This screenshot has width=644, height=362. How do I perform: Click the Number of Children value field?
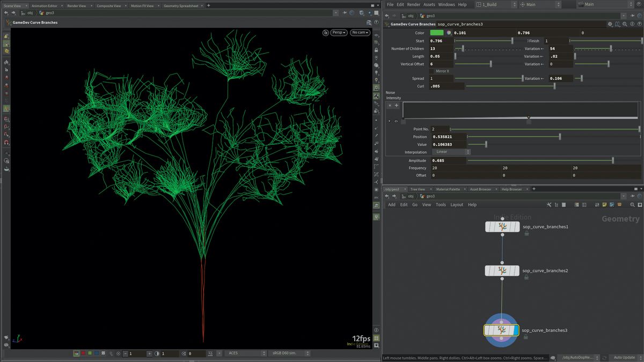click(x=443, y=48)
